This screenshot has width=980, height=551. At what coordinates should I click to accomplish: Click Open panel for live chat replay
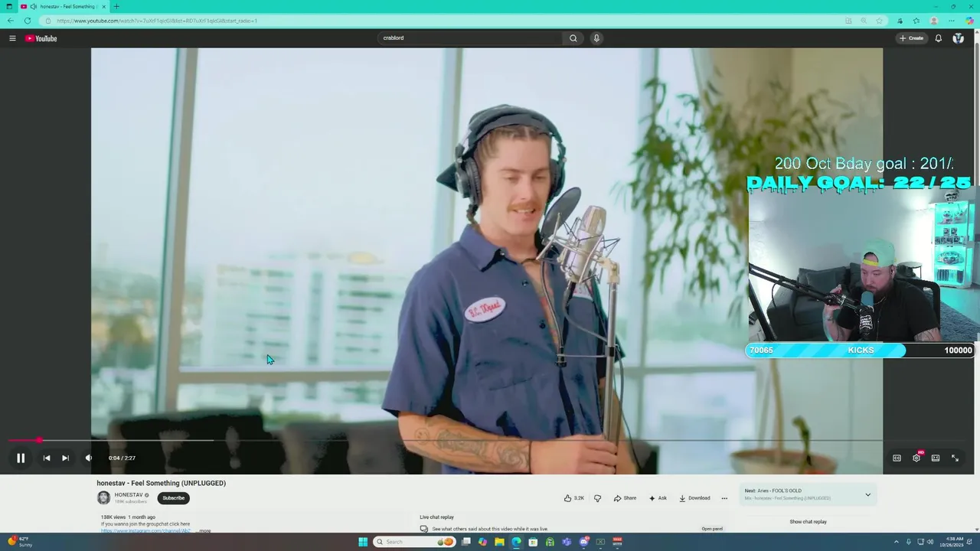(712, 529)
